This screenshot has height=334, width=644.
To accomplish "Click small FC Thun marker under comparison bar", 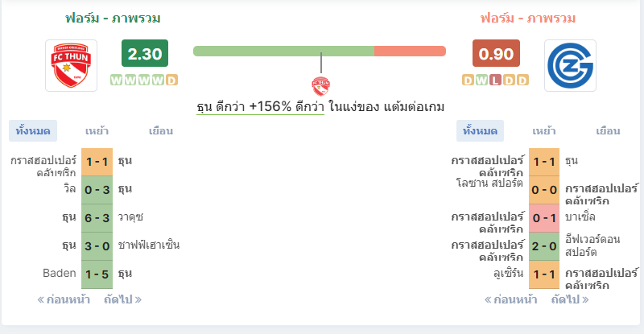I will click(320, 86).
